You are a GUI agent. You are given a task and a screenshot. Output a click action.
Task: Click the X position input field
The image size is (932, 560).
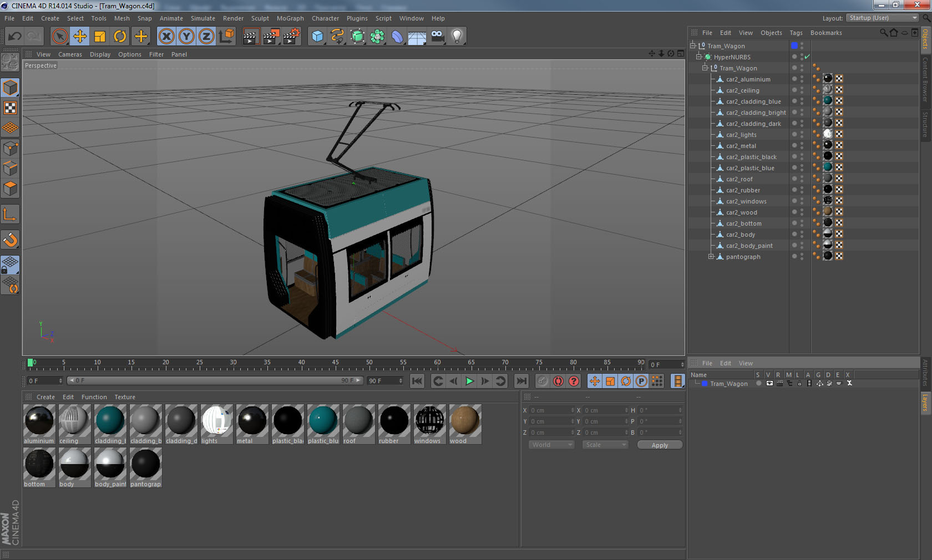[x=551, y=410]
